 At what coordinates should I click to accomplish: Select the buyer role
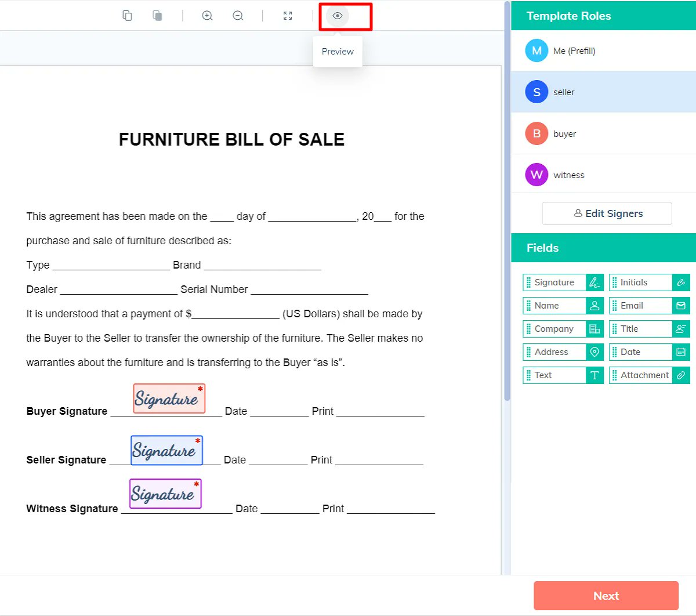coord(603,134)
